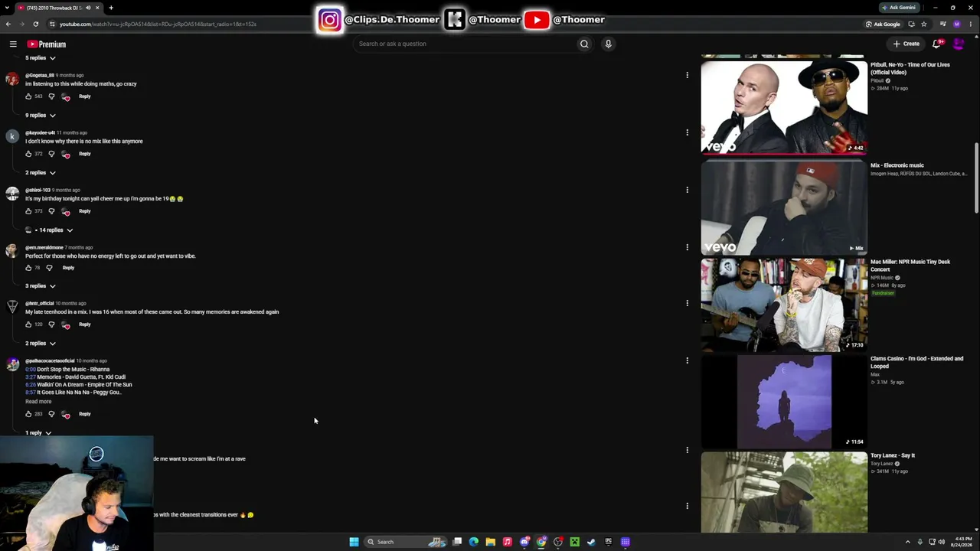Screen dimensions: 980x551
Task: Jump to timestamp 6:26 Walkin' On A Dream
Action: [31, 385]
